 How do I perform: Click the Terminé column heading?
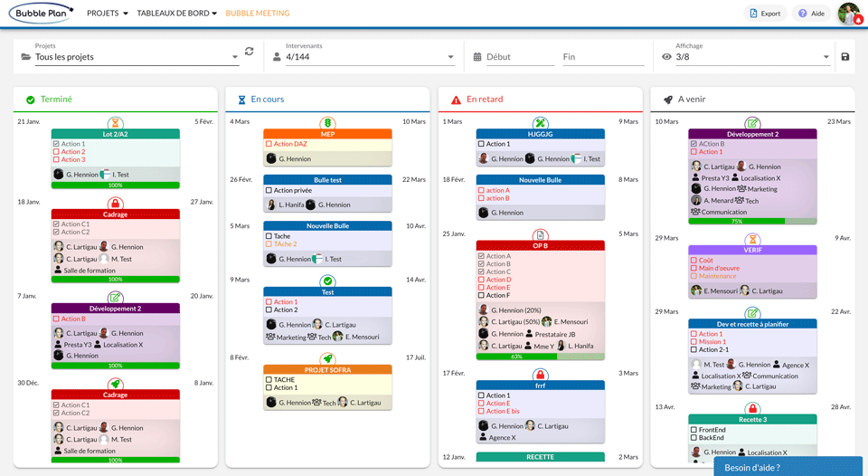tap(56, 100)
